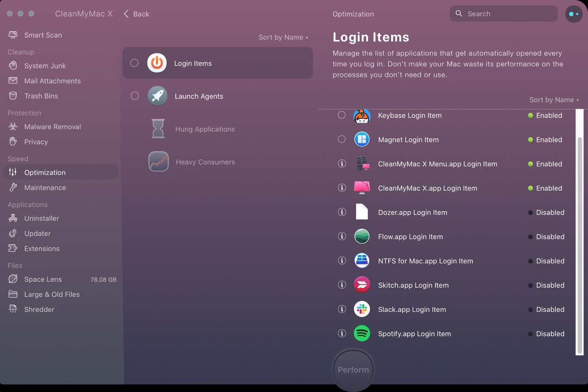Click the NTFS for Mac app icon
This screenshot has height=392, width=588.
362,261
